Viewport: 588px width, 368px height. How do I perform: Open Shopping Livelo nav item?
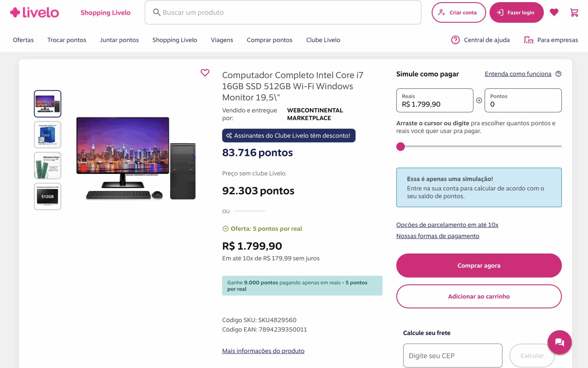(175, 40)
